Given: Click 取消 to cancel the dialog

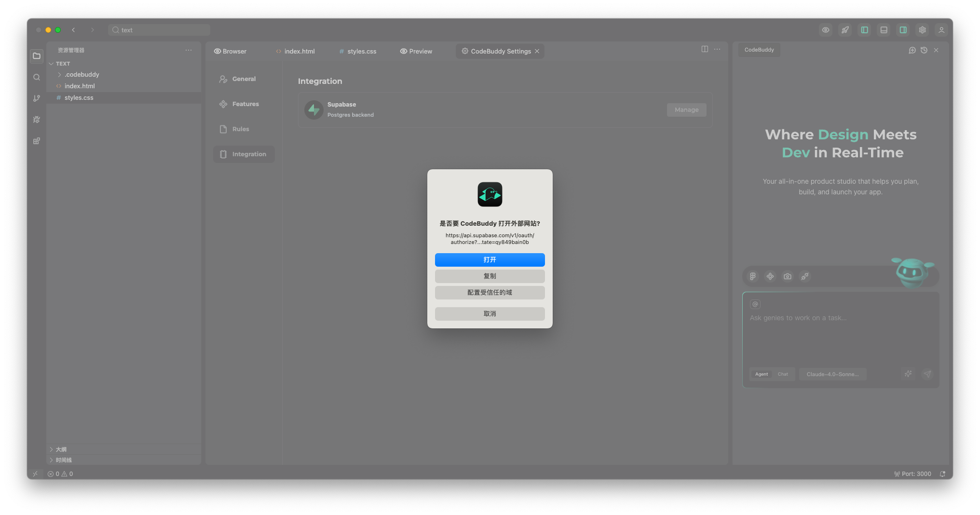Looking at the screenshot, I should coord(490,314).
